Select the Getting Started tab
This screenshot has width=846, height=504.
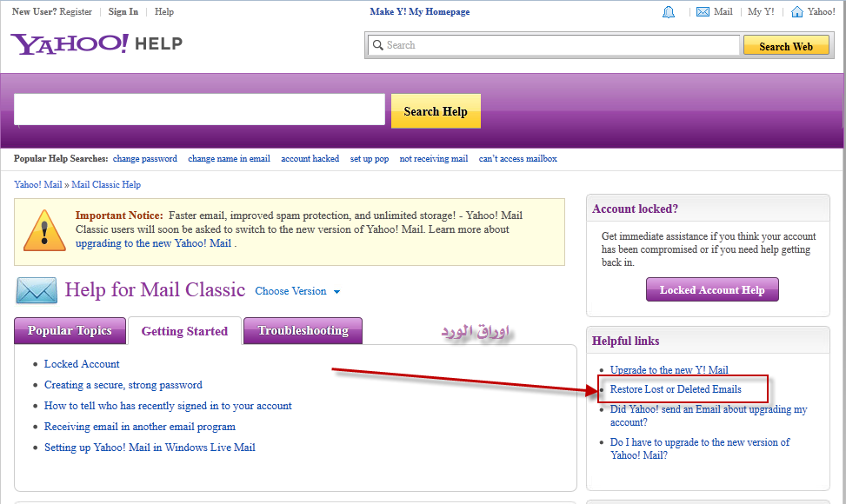click(x=184, y=331)
